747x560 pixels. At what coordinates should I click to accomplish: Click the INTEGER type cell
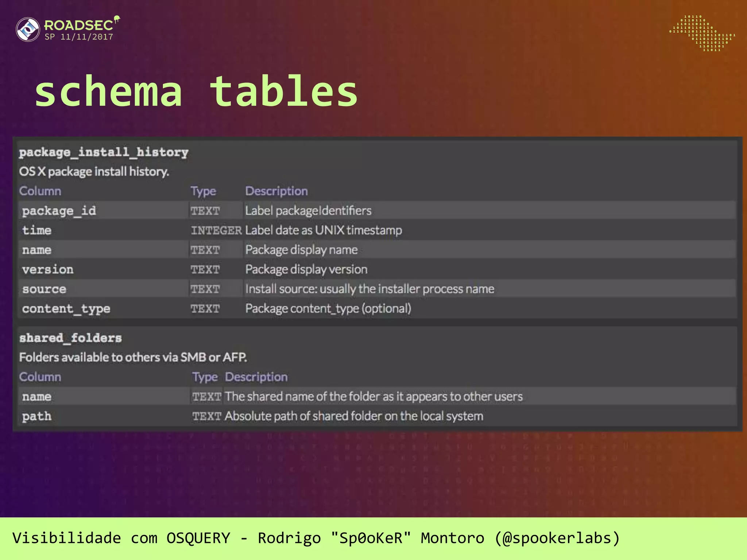point(216,230)
